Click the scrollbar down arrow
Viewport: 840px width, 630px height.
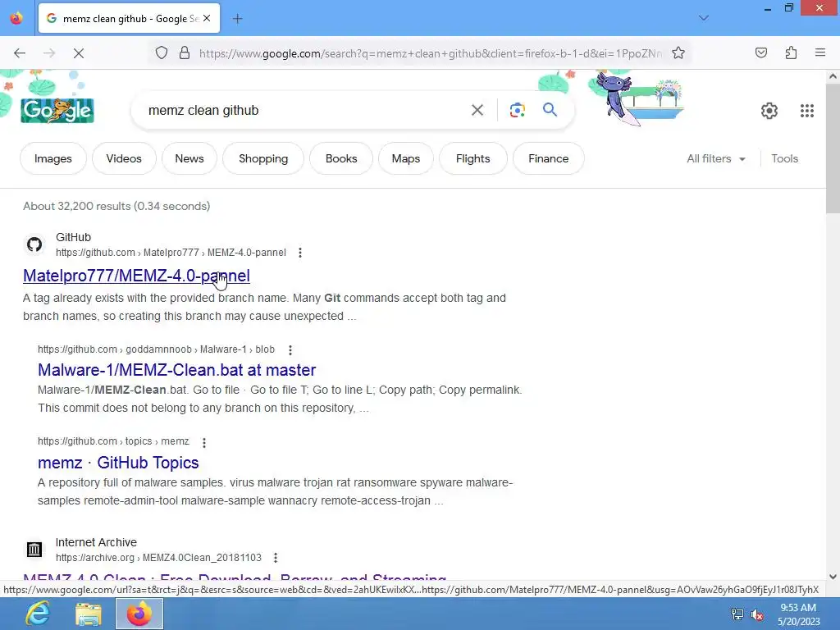[833, 577]
